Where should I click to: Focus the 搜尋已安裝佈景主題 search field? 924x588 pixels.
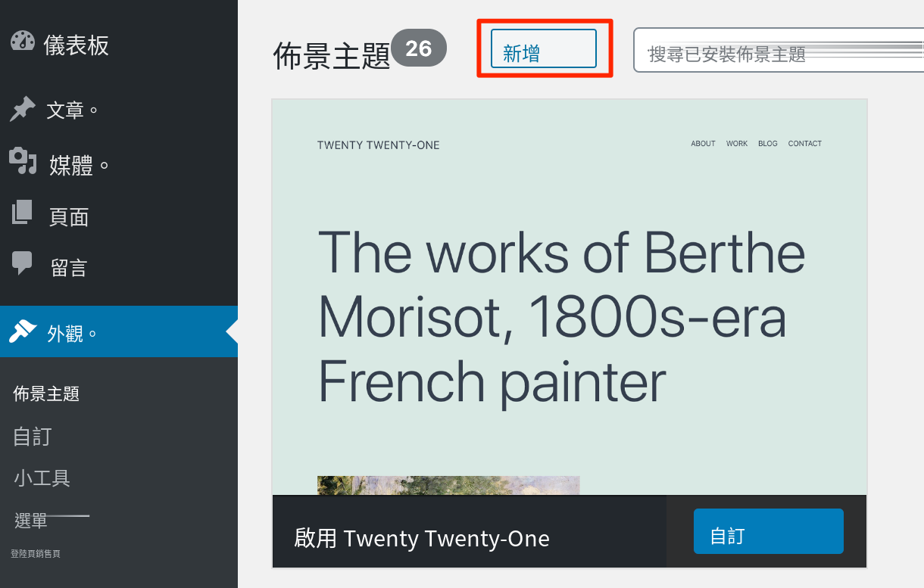tap(779, 51)
